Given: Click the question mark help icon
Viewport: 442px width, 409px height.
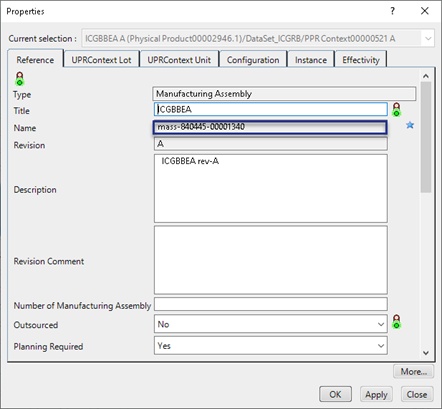Looking at the screenshot, I should pos(393,11).
